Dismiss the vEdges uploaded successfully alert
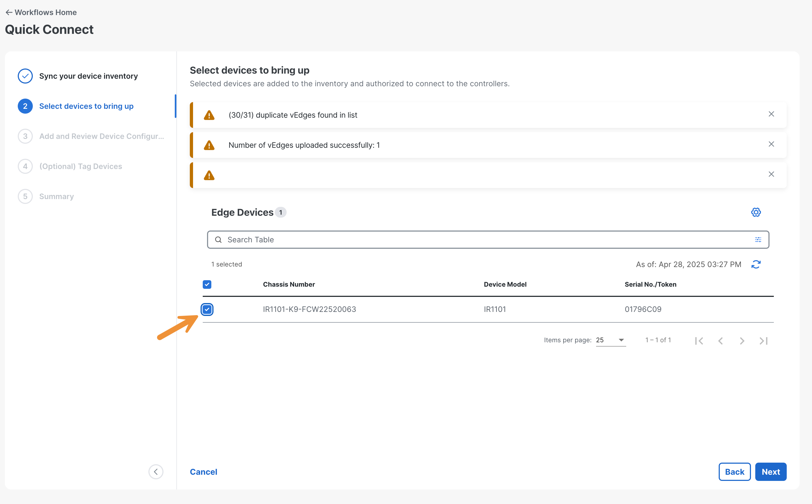Image resolution: width=812 pixels, height=504 pixels. (771, 144)
